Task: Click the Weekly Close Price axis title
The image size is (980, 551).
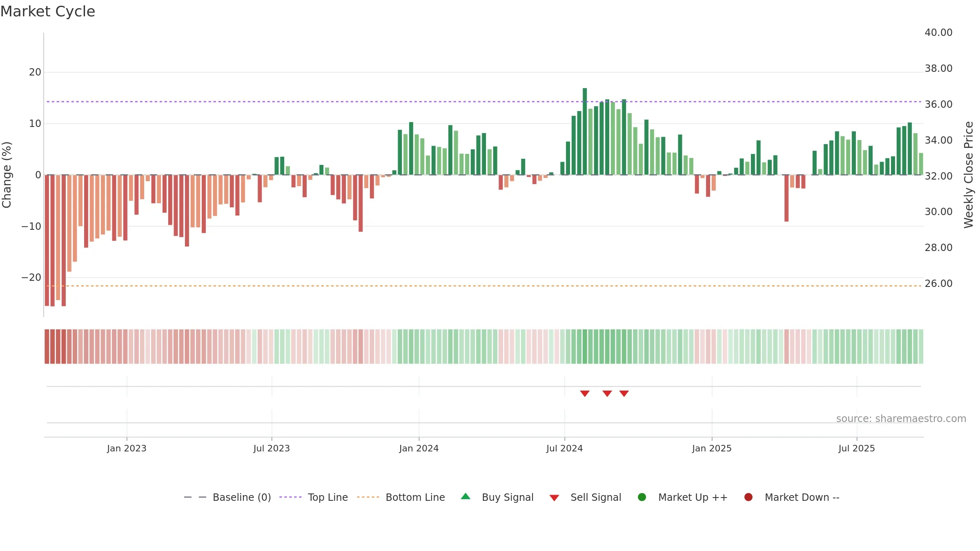Action: 969,175
